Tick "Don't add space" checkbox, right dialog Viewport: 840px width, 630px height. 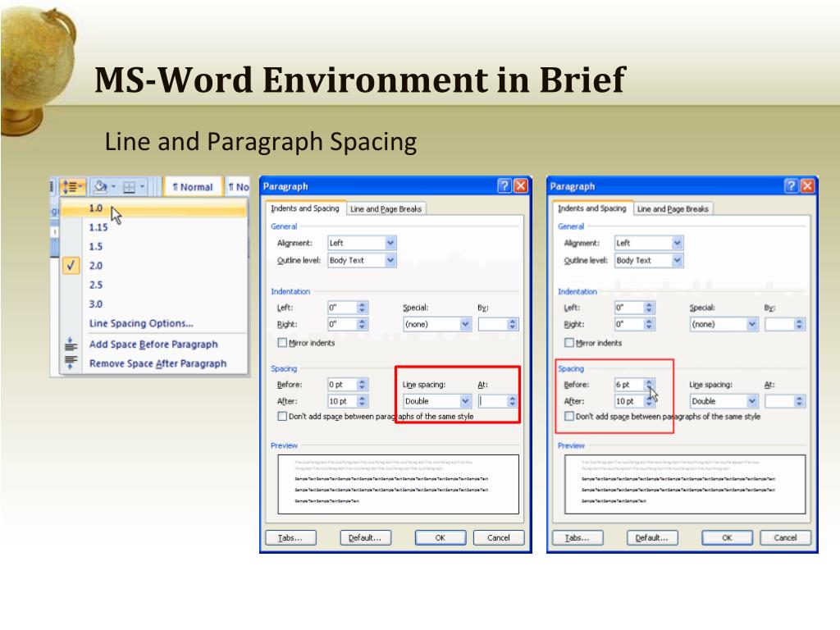pyautogui.click(x=569, y=416)
